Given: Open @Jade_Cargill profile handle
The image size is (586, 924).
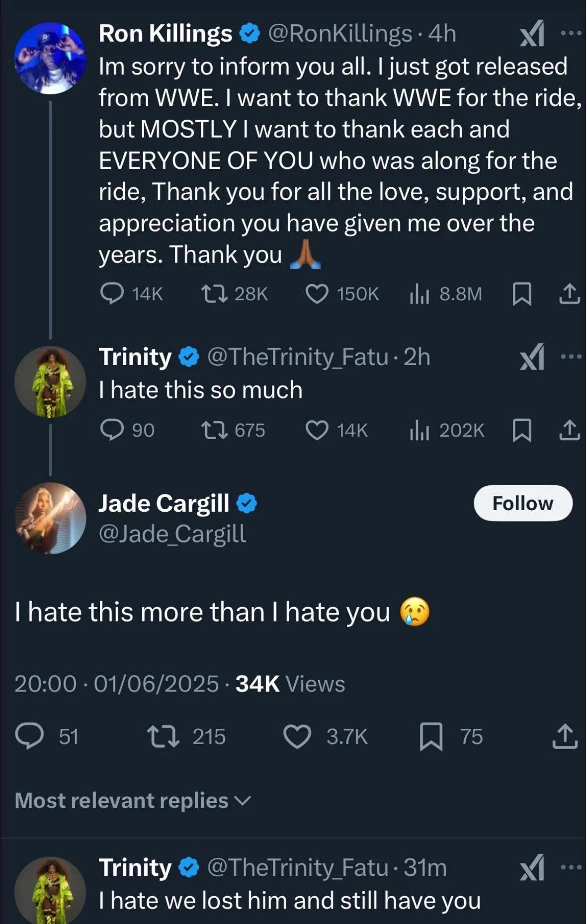Looking at the screenshot, I should click(x=172, y=534).
